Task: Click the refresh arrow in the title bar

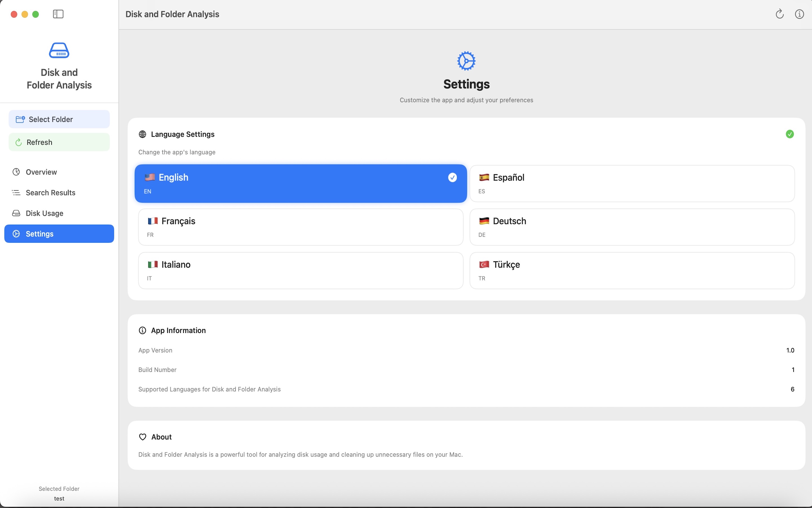Action: coord(780,14)
